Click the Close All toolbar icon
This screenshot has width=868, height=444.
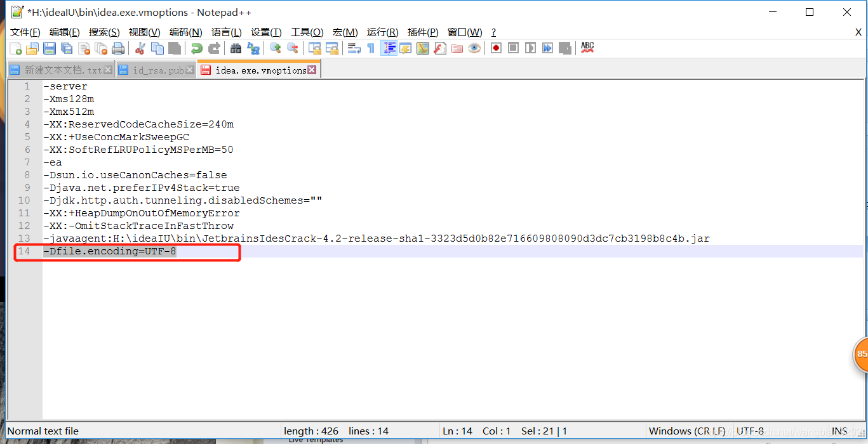tap(101, 48)
